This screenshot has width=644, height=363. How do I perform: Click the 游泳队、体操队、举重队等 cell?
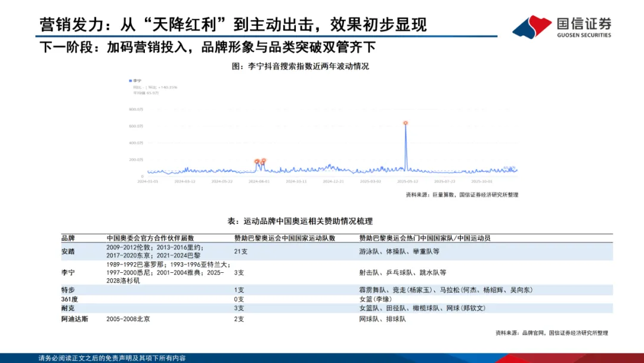tap(399, 251)
